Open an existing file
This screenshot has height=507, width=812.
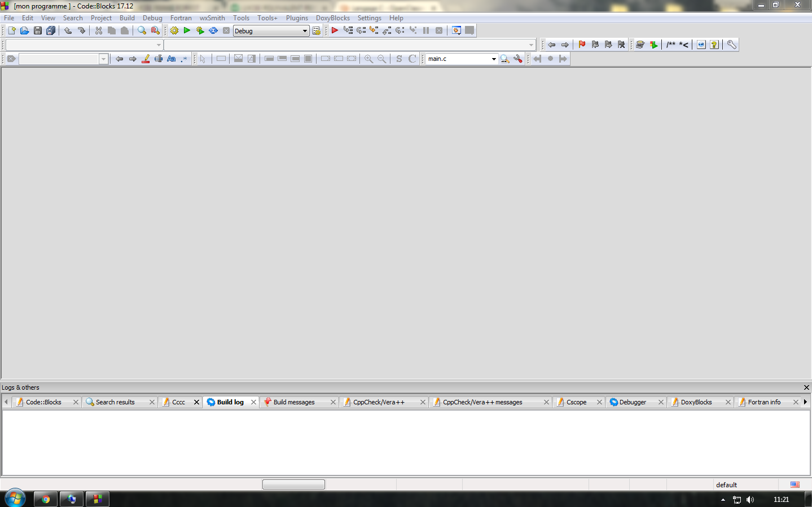24,30
